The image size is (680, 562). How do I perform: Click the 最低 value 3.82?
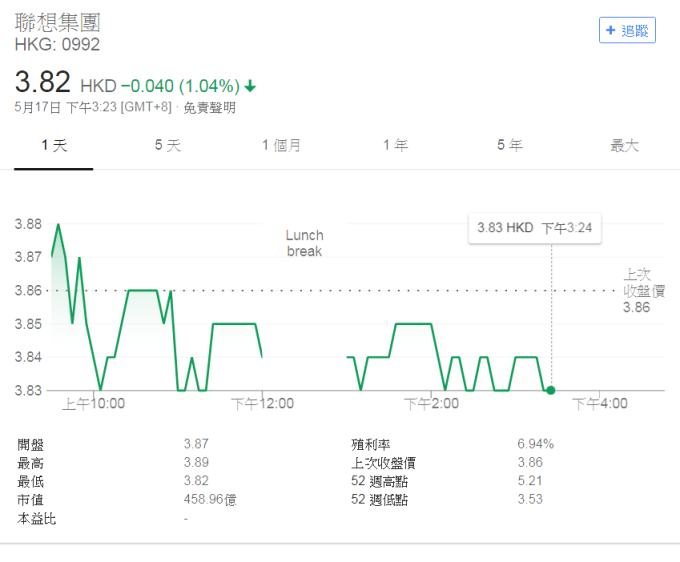coord(196,480)
